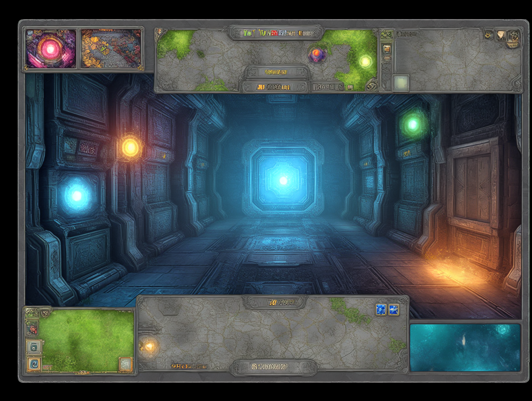The width and height of the screenshot is (532, 401).
Task: Open the teal underwater view panel
Action: tap(465, 347)
